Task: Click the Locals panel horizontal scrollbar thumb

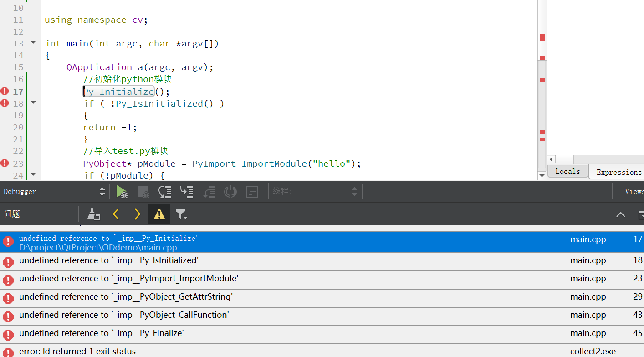Action: (x=564, y=159)
